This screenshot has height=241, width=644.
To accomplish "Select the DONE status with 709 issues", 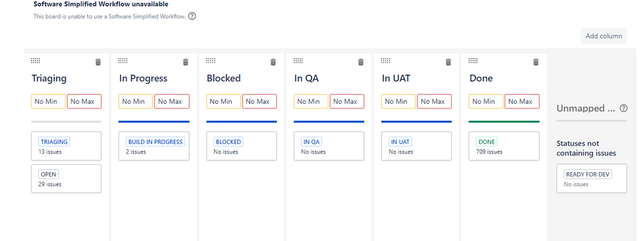I will (x=504, y=146).
